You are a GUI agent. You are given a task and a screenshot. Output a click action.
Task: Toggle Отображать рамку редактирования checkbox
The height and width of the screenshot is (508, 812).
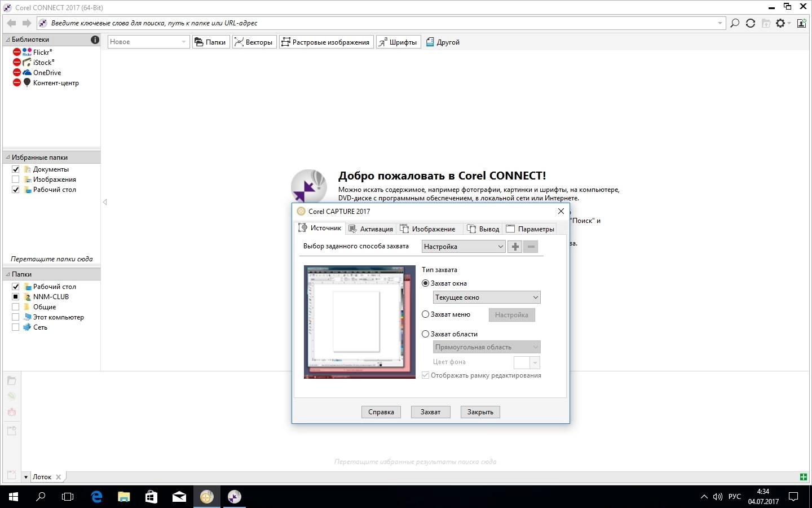426,375
